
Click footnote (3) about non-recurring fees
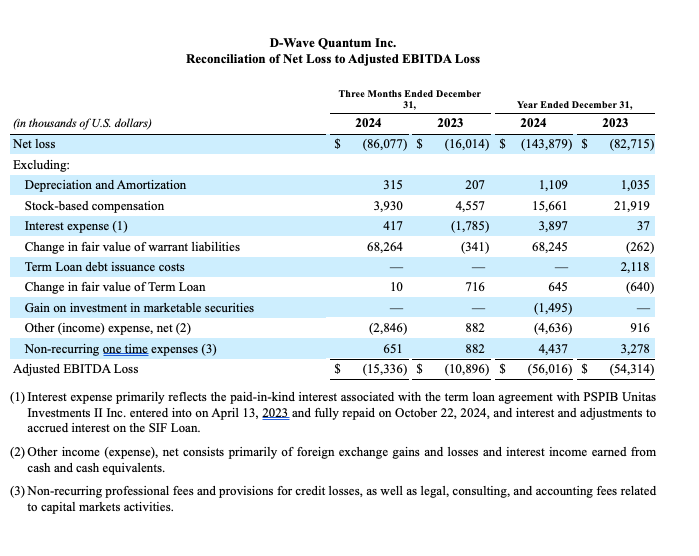click(333, 499)
